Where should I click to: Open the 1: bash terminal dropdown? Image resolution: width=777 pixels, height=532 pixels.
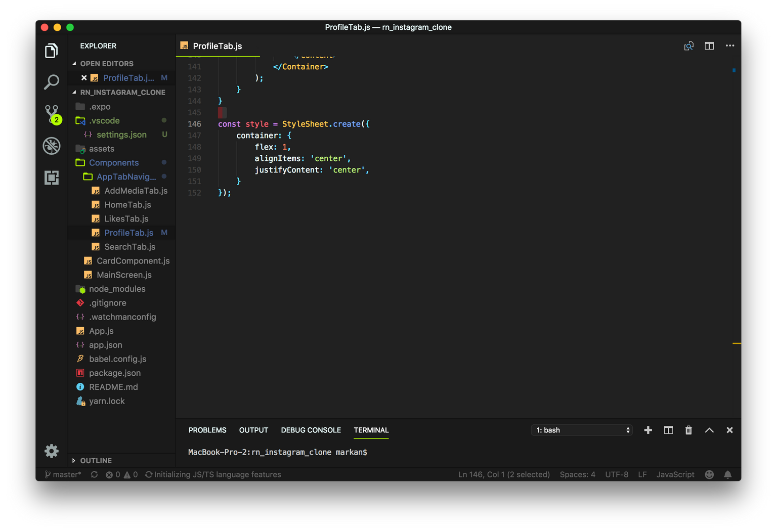pyautogui.click(x=581, y=430)
